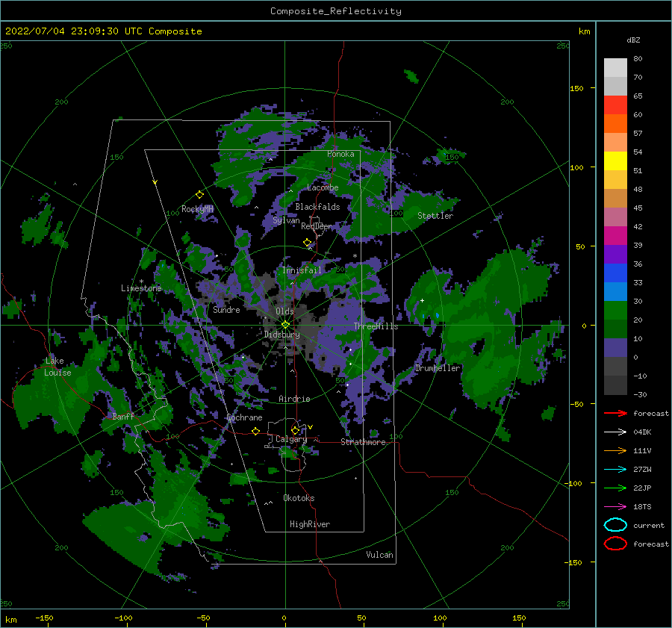Screen dimensions: 672x628
Task: Click the Lake Louise label
Action: click(57, 367)
